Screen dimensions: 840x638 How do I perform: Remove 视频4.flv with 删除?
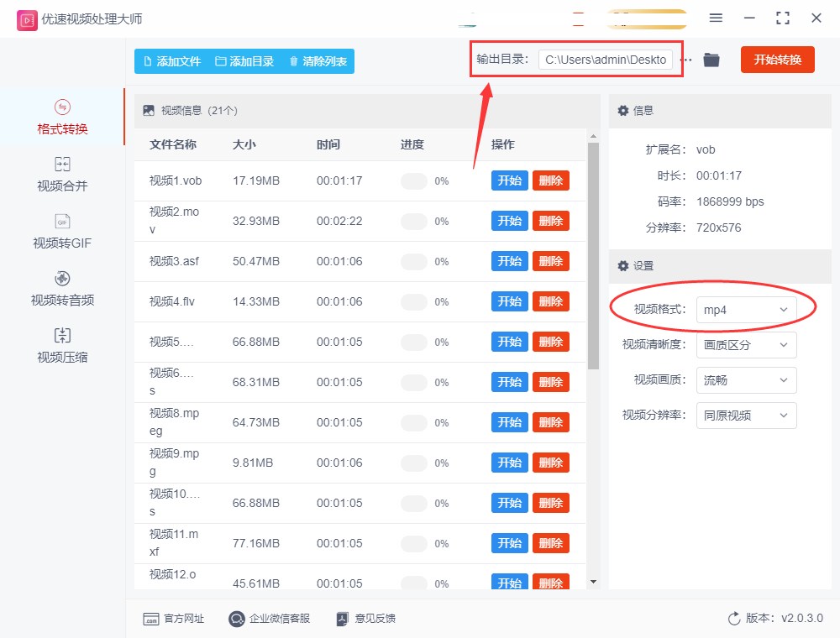pos(551,302)
